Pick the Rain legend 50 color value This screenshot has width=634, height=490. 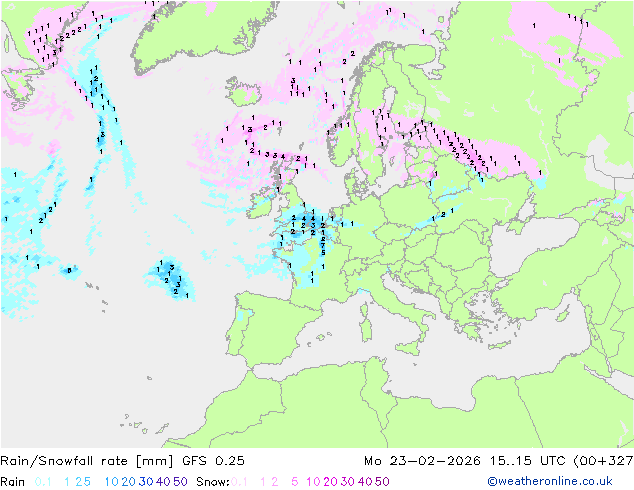pyautogui.click(x=180, y=482)
